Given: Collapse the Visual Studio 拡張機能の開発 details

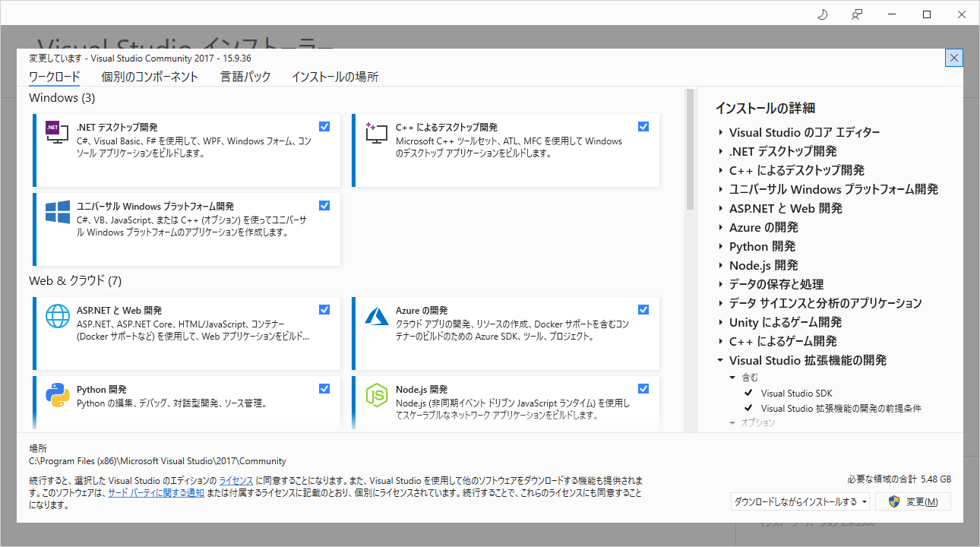Looking at the screenshot, I should click(720, 360).
